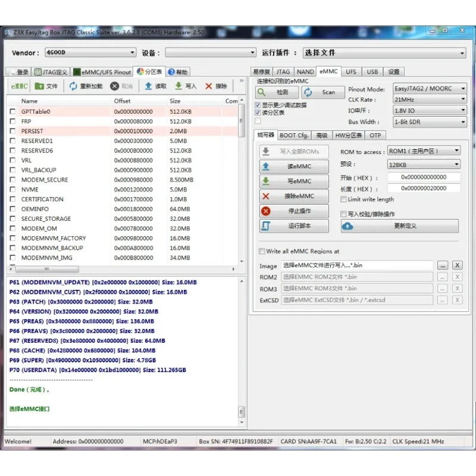
Task: Toggle Write all eMMC Regions checkbox
Action: coord(262,251)
